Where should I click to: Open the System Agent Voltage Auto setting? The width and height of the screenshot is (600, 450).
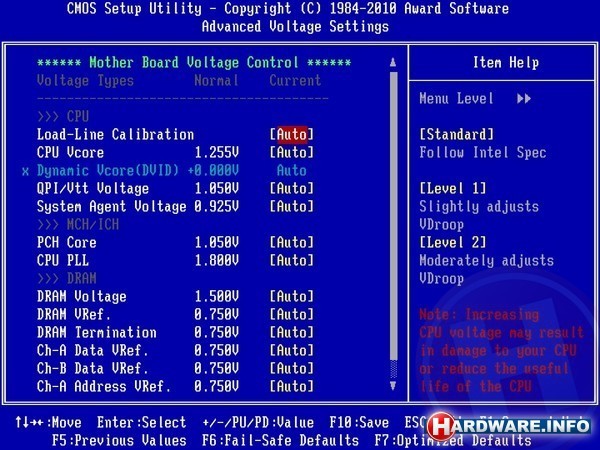(x=292, y=206)
